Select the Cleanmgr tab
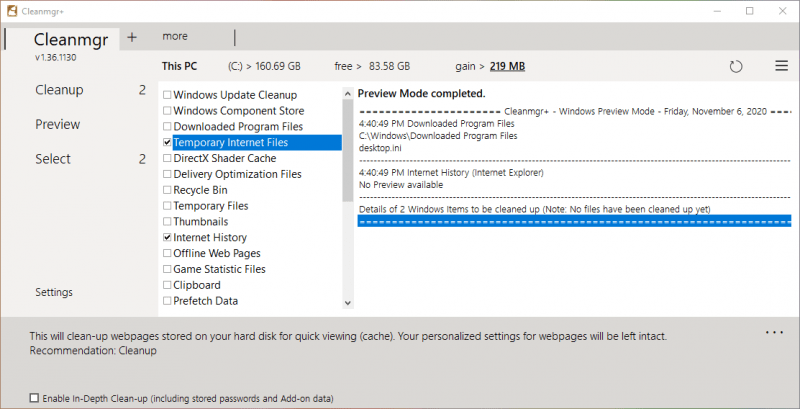Screen dimensions: 800x409 click(x=70, y=39)
